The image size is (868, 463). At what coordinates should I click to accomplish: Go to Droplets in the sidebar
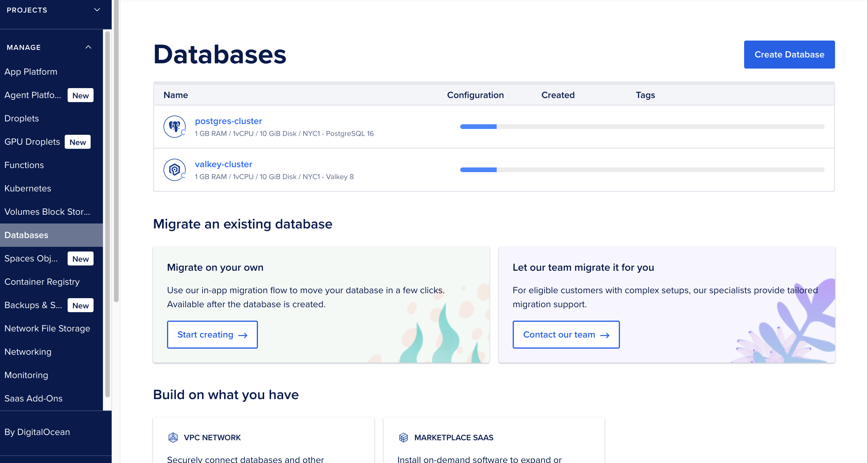click(22, 118)
